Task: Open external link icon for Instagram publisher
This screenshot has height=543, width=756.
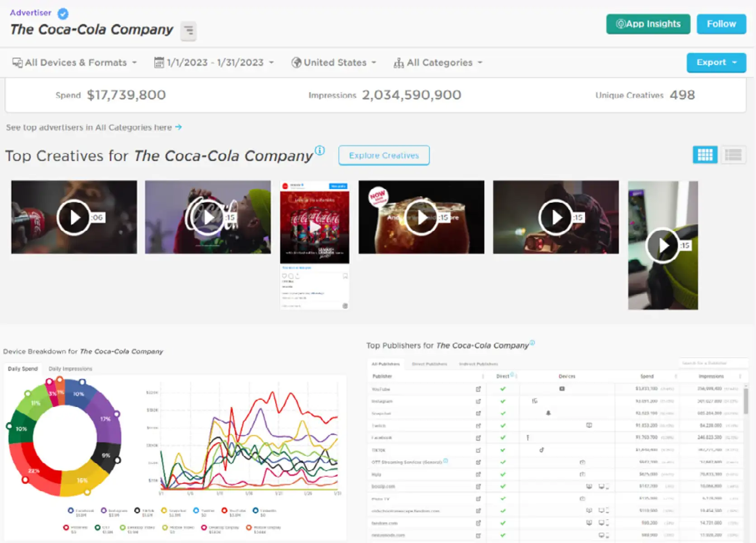Action: click(478, 401)
